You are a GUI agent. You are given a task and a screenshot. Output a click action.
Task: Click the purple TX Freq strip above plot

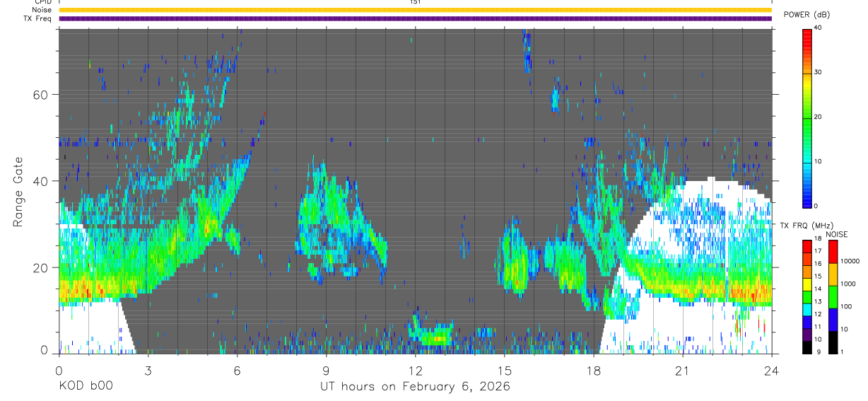[416, 18]
